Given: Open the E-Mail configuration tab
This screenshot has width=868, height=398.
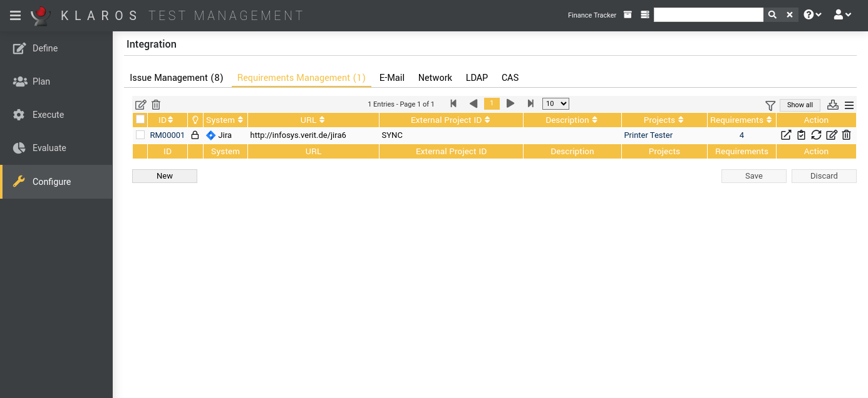Looking at the screenshot, I should (391, 77).
